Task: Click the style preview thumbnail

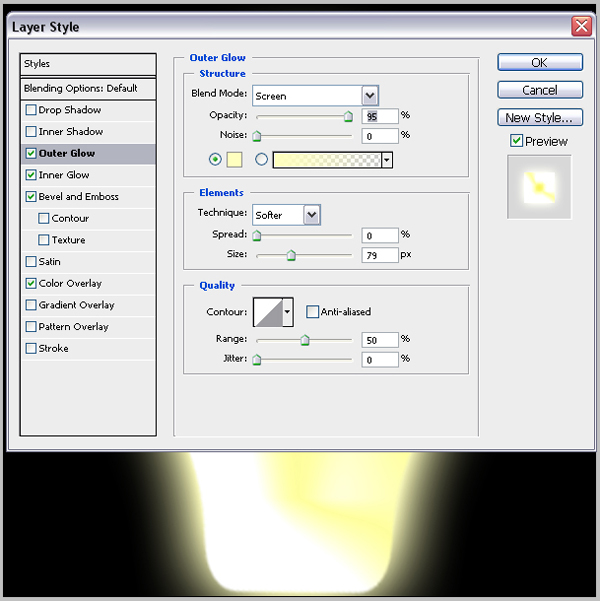Action: point(539,187)
